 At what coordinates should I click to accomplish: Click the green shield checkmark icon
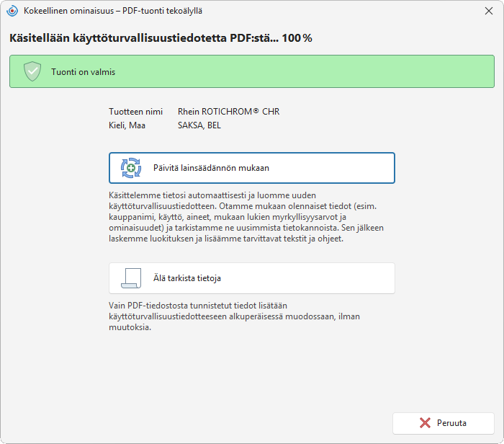(x=32, y=71)
